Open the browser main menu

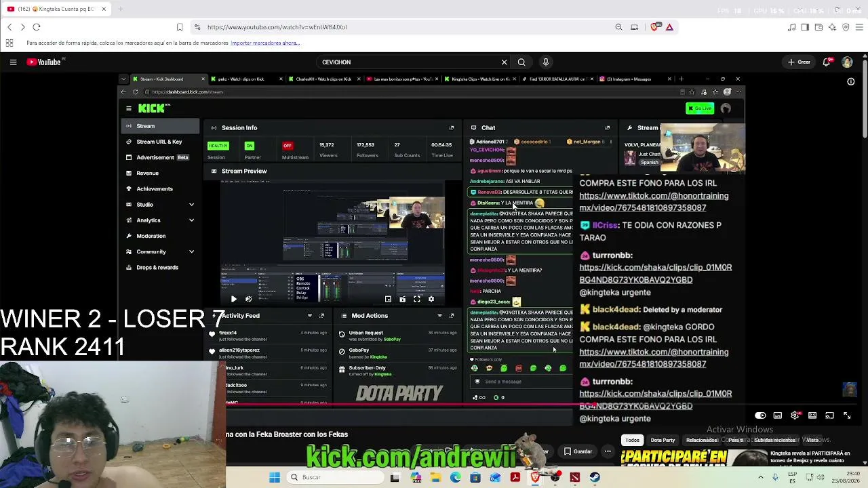click(859, 27)
